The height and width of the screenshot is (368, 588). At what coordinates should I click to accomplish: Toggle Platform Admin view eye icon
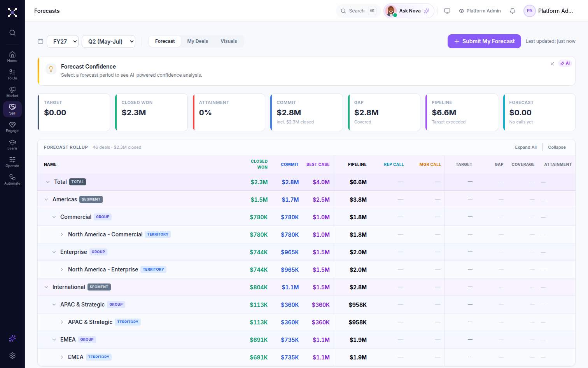tap(462, 11)
